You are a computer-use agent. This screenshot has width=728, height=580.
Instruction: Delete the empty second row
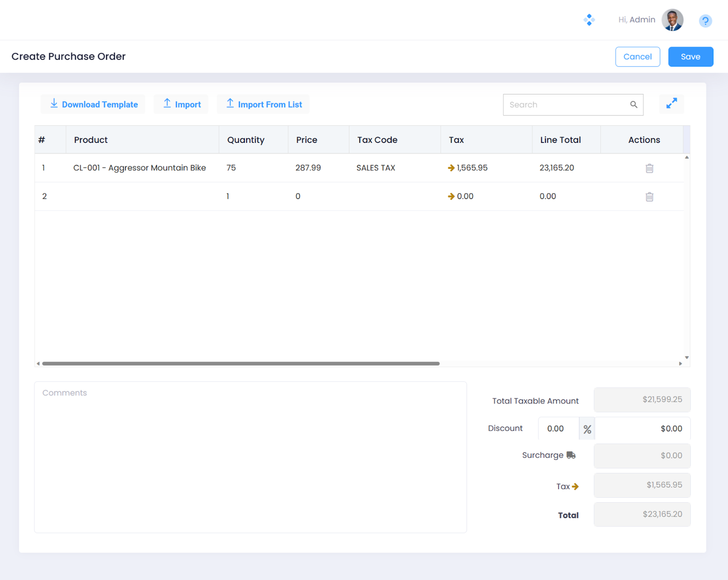pos(649,197)
